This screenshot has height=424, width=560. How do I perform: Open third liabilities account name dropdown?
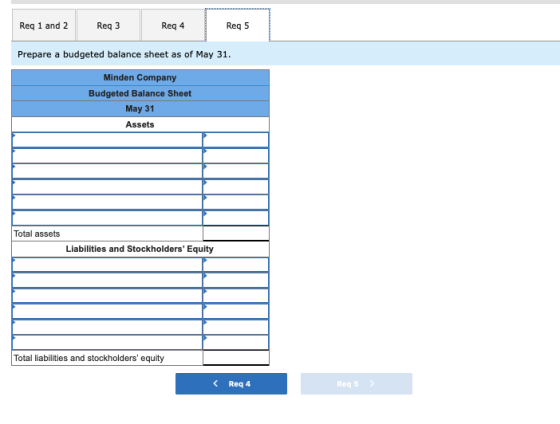[107, 296]
